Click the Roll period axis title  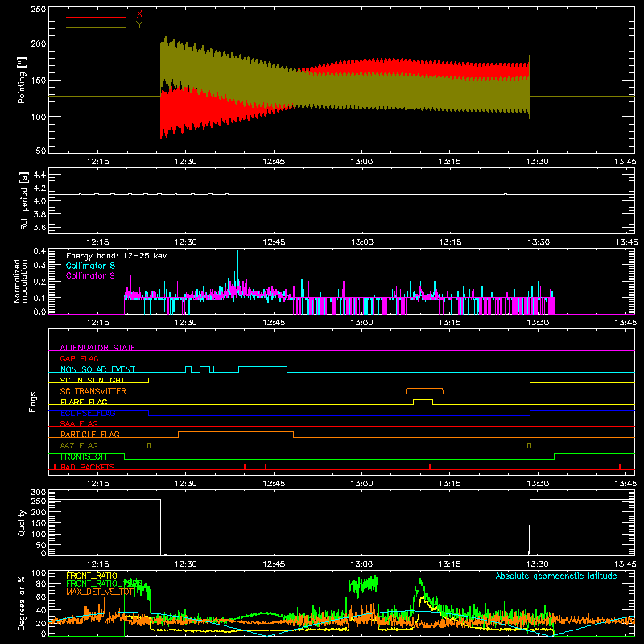tap(24, 200)
